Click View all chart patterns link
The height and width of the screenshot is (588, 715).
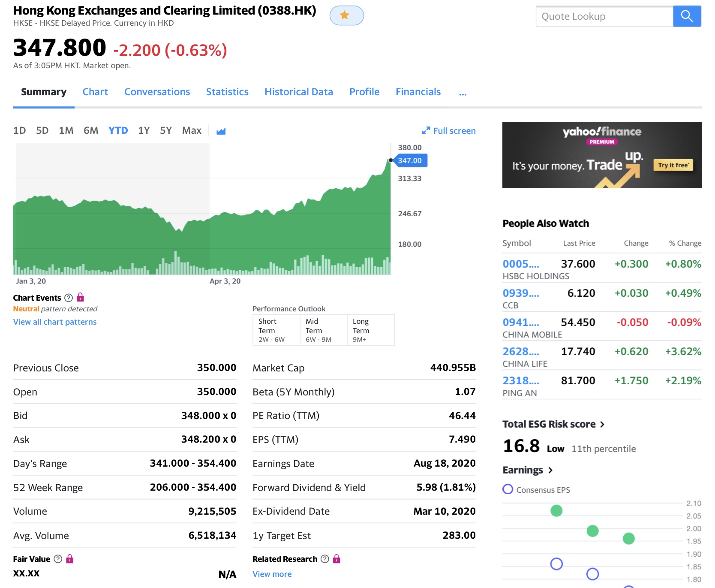(x=55, y=322)
